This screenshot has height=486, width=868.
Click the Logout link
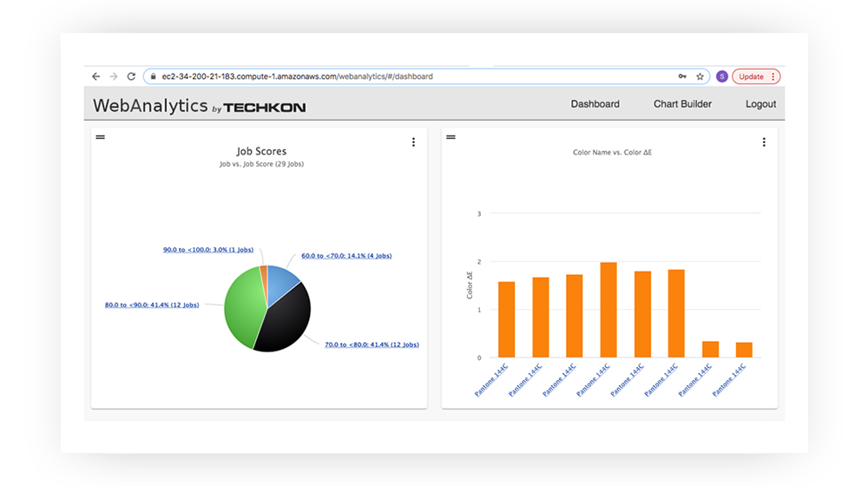[x=760, y=104]
